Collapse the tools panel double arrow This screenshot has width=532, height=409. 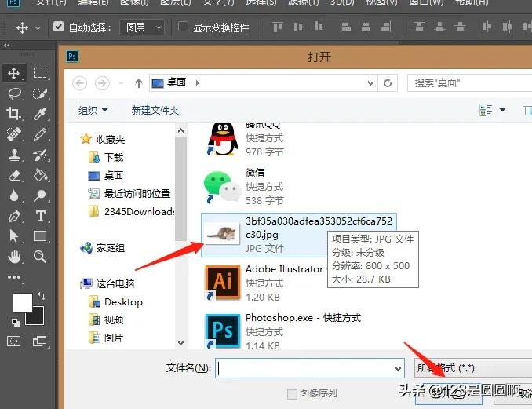[7, 46]
